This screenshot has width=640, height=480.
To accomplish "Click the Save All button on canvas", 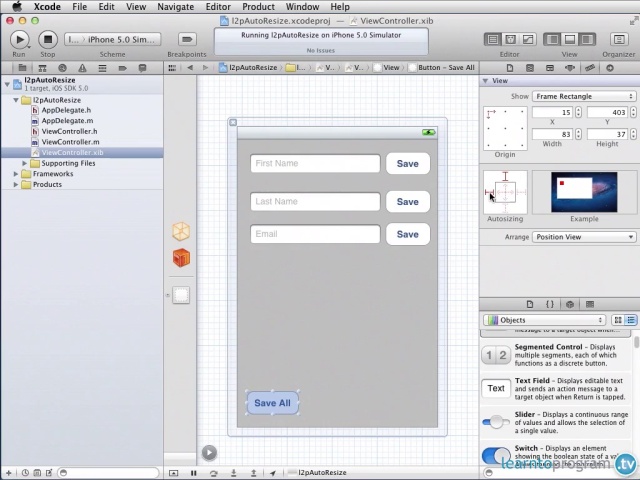I will point(272,403).
